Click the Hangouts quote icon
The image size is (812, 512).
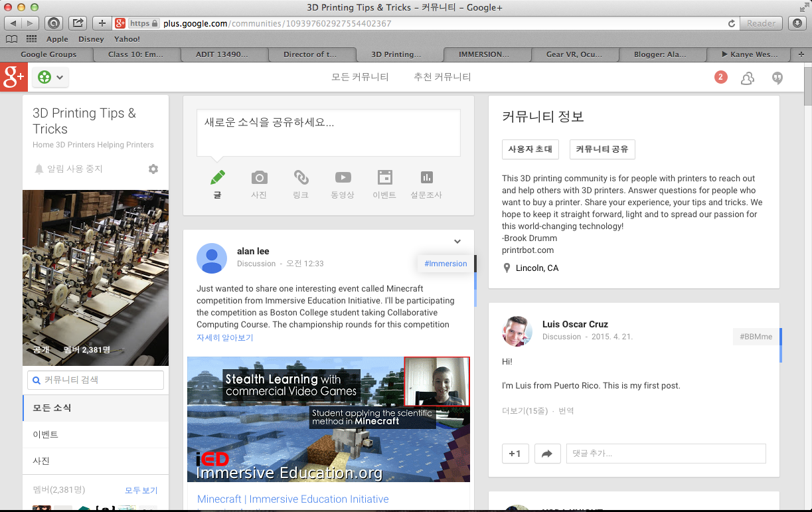point(777,78)
